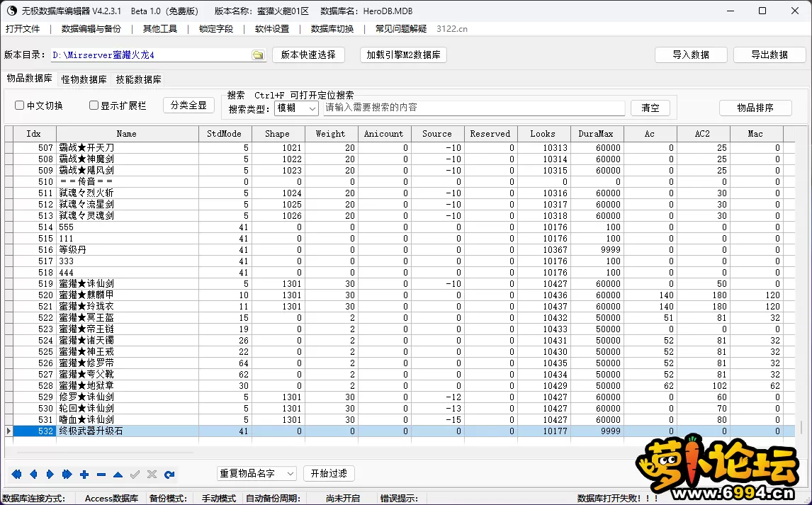812x505 pixels.
Task: Click the 开始过滤 button
Action: pos(329,473)
